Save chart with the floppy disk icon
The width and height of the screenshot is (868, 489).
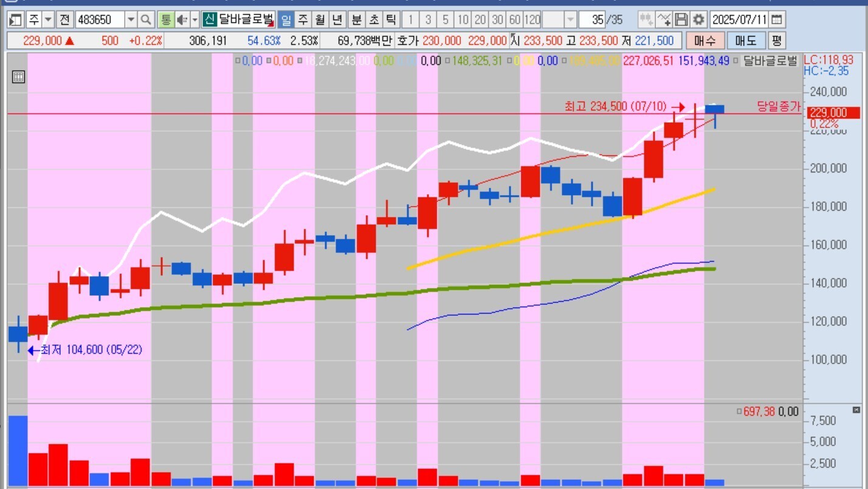pos(681,19)
